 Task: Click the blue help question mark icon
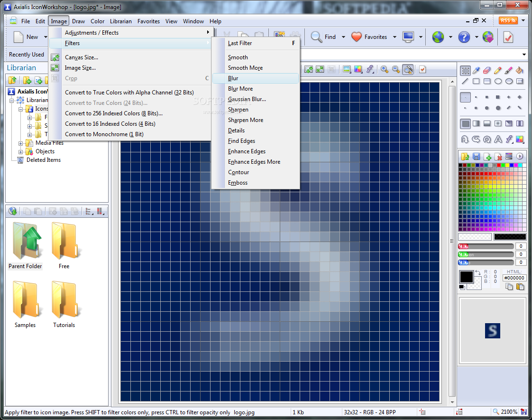[x=464, y=37]
